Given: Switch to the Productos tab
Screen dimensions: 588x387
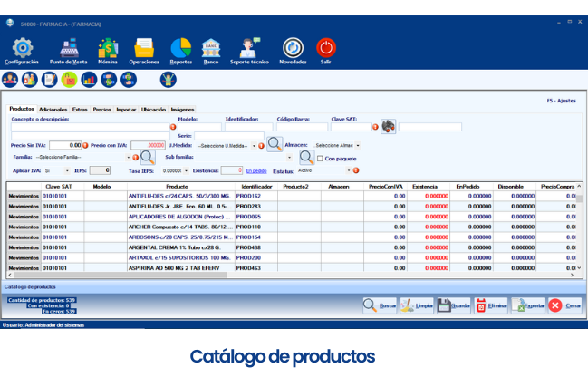Looking at the screenshot, I should coord(22,109).
